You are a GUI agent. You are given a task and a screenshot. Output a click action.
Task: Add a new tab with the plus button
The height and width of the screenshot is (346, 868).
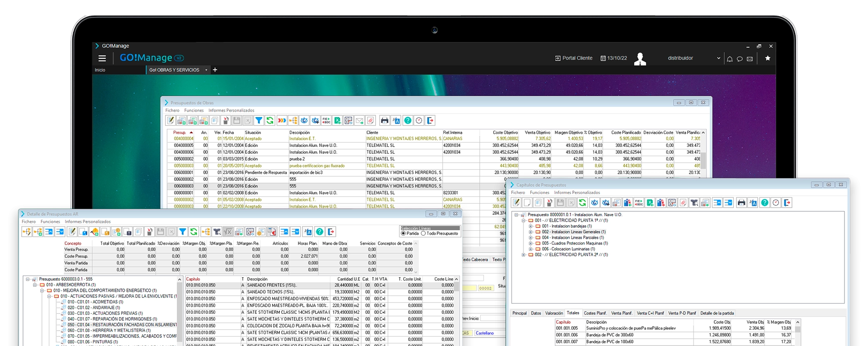pos(215,70)
